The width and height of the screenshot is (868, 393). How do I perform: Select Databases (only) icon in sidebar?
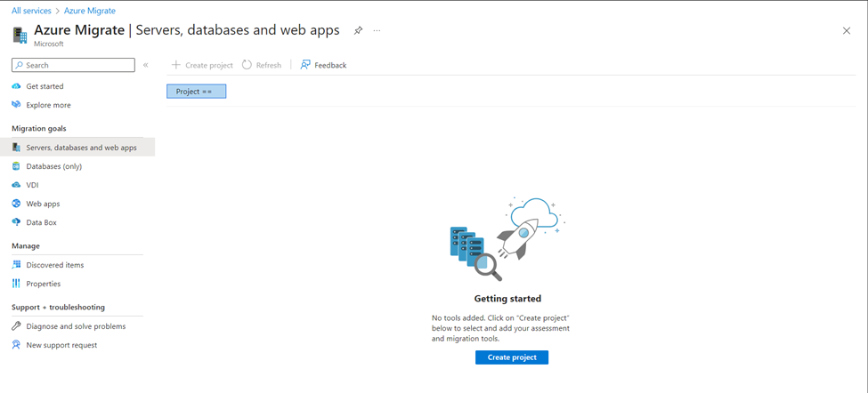16,166
